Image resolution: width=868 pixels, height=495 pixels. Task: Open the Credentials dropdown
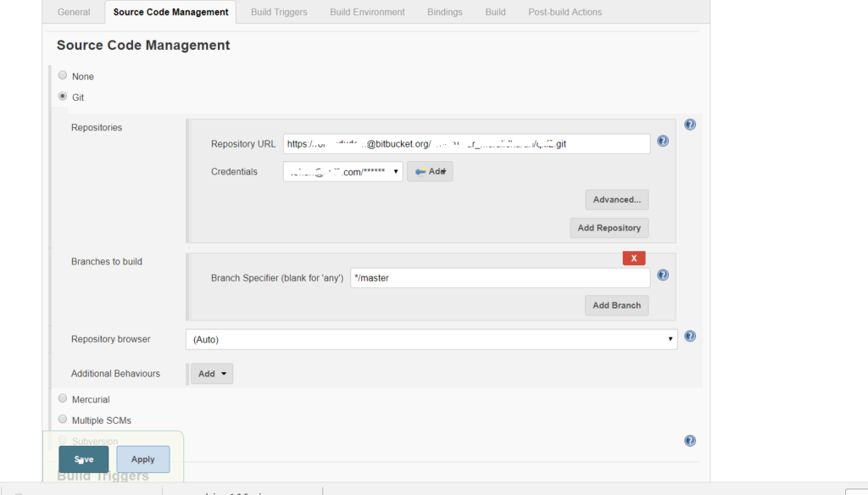pyautogui.click(x=342, y=170)
